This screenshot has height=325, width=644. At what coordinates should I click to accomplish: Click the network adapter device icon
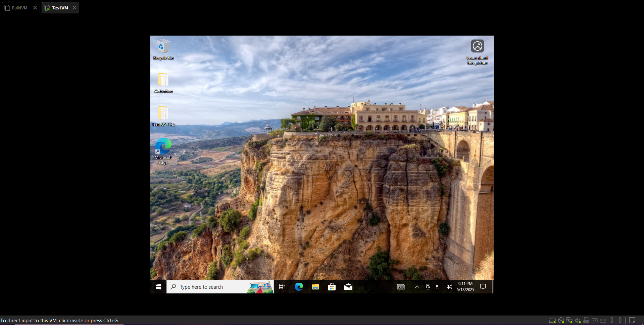(569, 320)
